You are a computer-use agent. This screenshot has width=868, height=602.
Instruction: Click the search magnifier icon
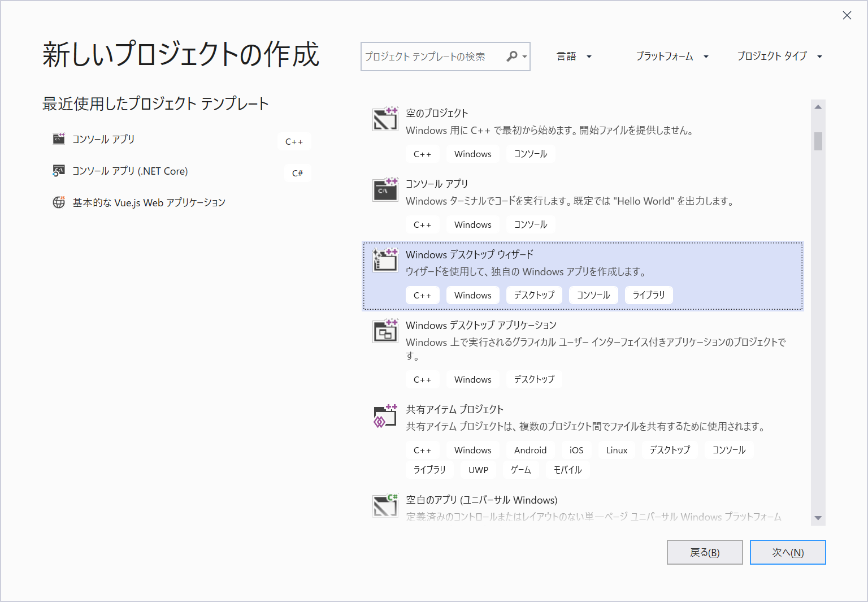[512, 57]
